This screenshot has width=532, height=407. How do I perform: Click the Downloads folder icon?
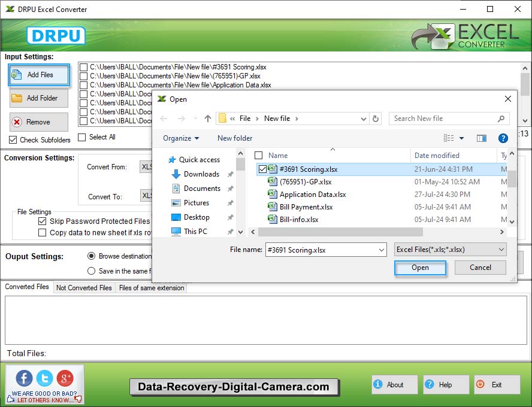click(176, 174)
